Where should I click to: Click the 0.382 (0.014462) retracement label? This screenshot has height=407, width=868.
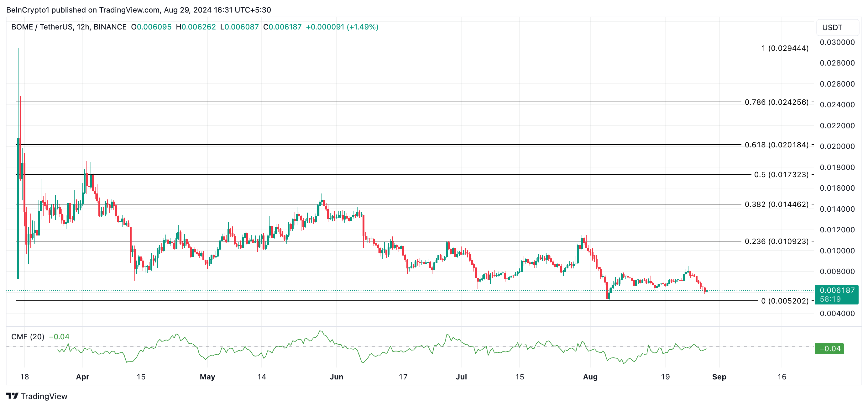(776, 204)
